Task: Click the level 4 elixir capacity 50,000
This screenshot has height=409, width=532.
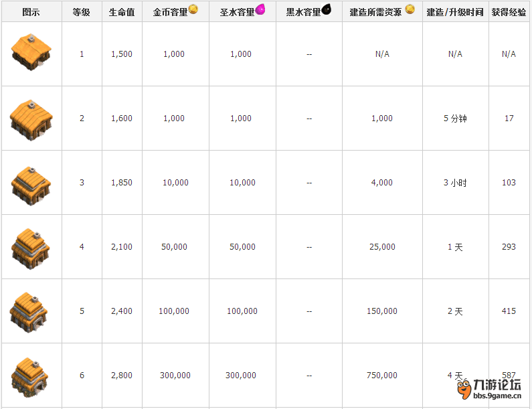Action: pyautogui.click(x=242, y=247)
